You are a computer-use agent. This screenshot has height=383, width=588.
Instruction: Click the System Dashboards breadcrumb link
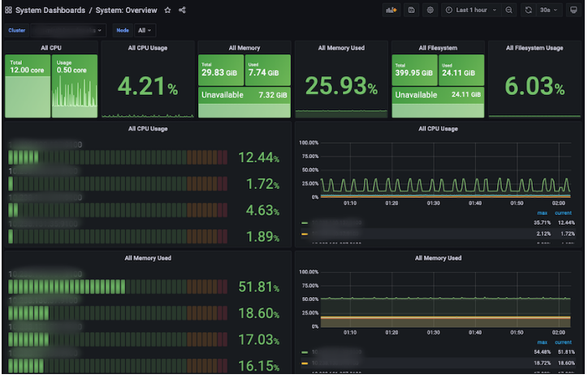50,10
